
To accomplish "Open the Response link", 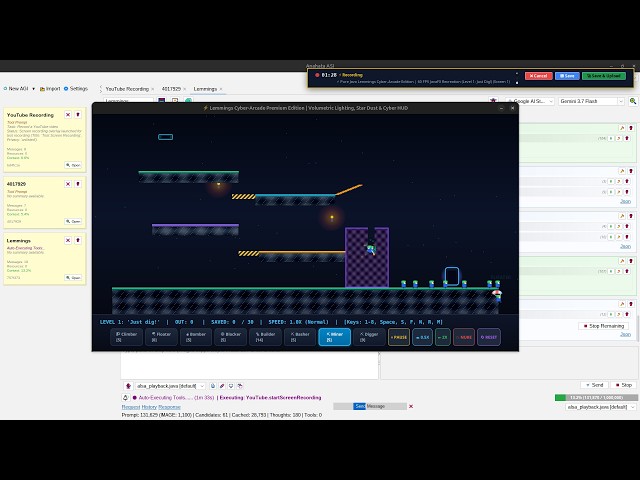I will 169,407.
